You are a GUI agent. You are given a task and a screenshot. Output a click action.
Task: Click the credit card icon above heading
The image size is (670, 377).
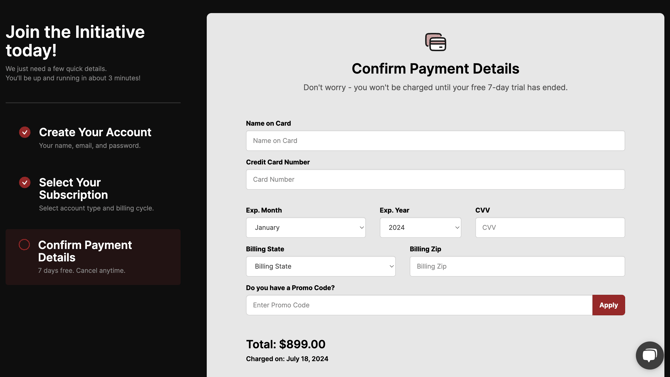[x=435, y=42]
